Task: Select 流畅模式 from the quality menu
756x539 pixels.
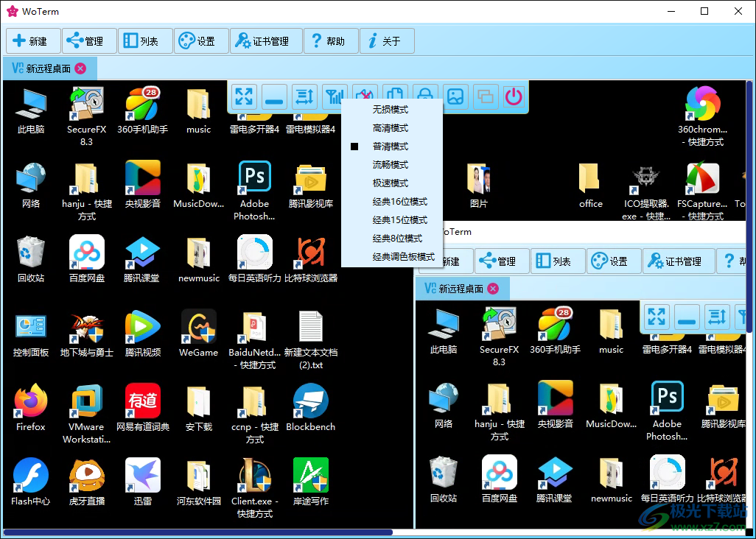Action: pyautogui.click(x=391, y=165)
